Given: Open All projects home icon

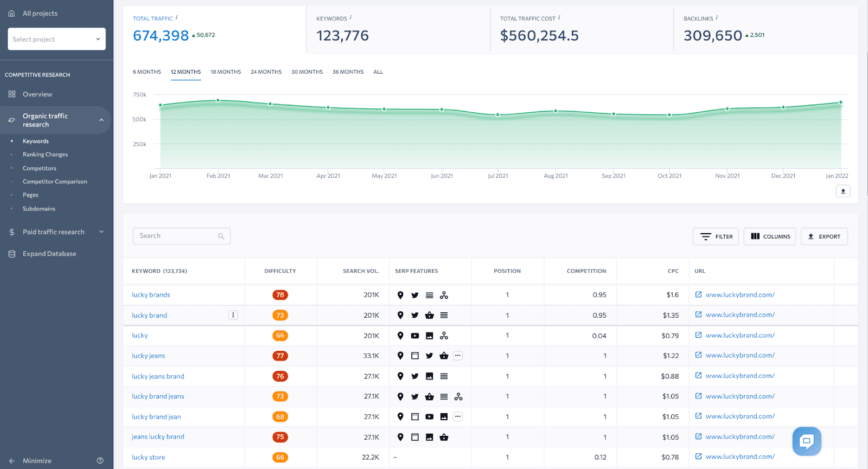Looking at the screenshot, I should pos(11,13).
